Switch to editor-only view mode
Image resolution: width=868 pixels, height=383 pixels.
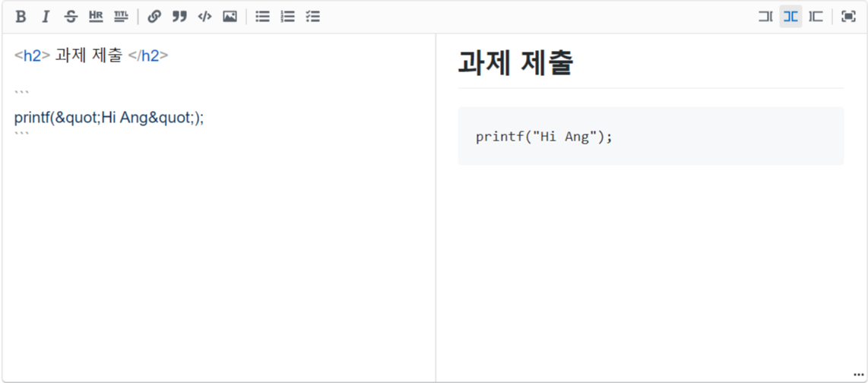(765, 17)
